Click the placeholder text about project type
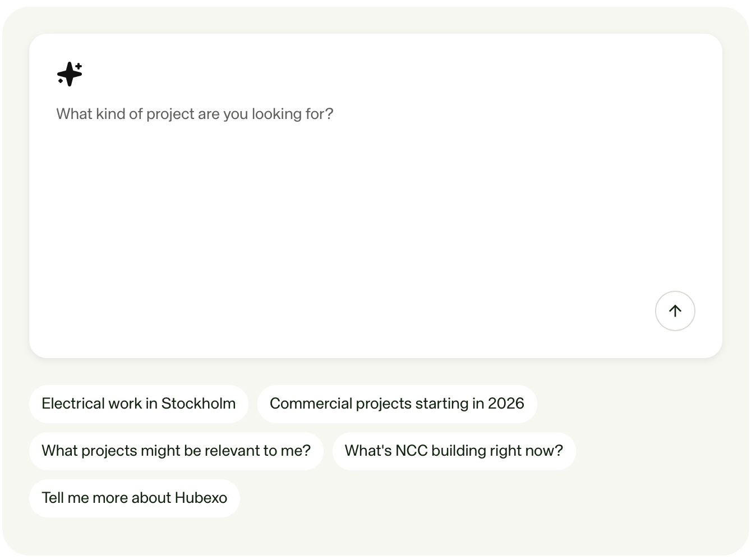 click(x=195, y=114)
